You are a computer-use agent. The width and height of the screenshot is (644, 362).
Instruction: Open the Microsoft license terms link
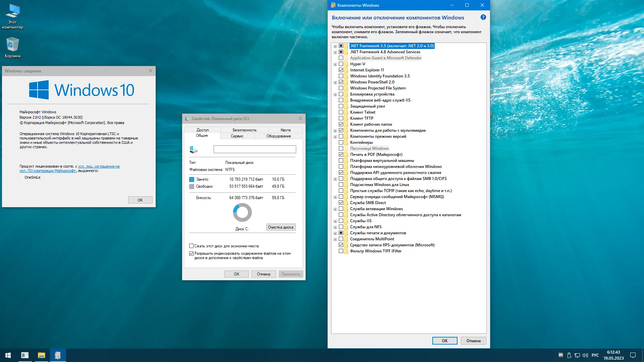(99, 166)
